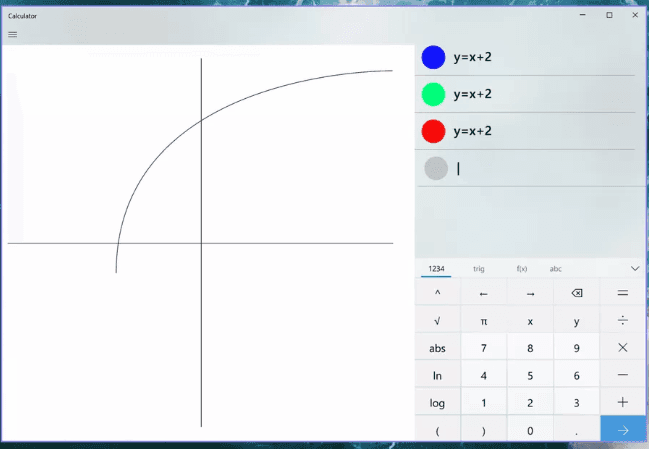Click the empty equation input field

coord(540,168)
